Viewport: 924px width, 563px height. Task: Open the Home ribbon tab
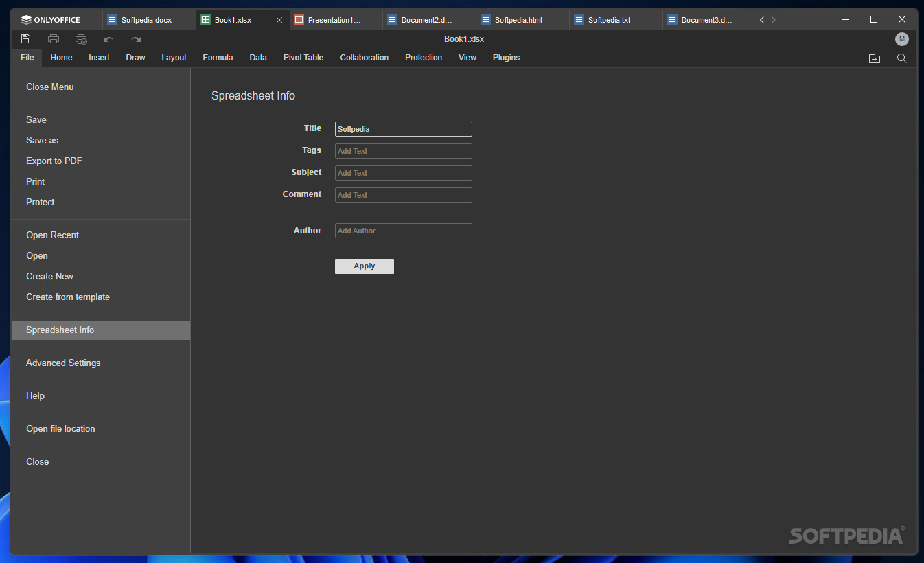click(61, 58)
